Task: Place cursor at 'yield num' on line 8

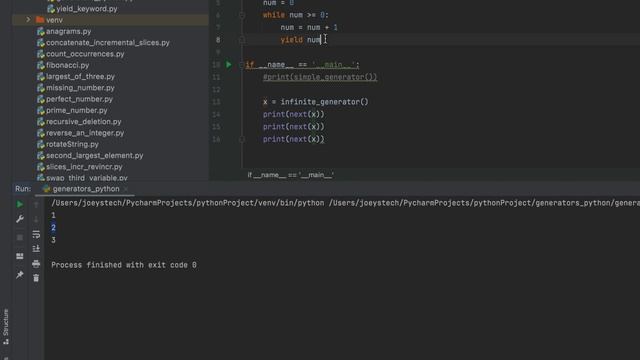Action: 301,40
